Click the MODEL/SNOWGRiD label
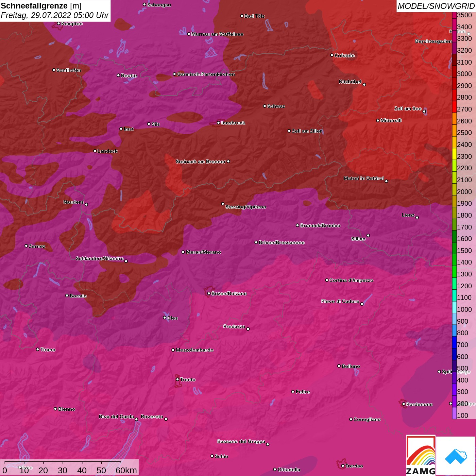The image size is (476, 476). click(x=436, y=6)
